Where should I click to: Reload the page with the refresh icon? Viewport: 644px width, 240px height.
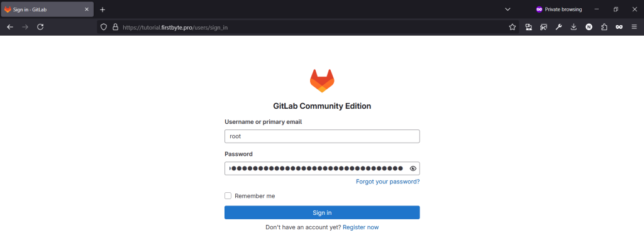pyautogui.click(x=40, y=27)
